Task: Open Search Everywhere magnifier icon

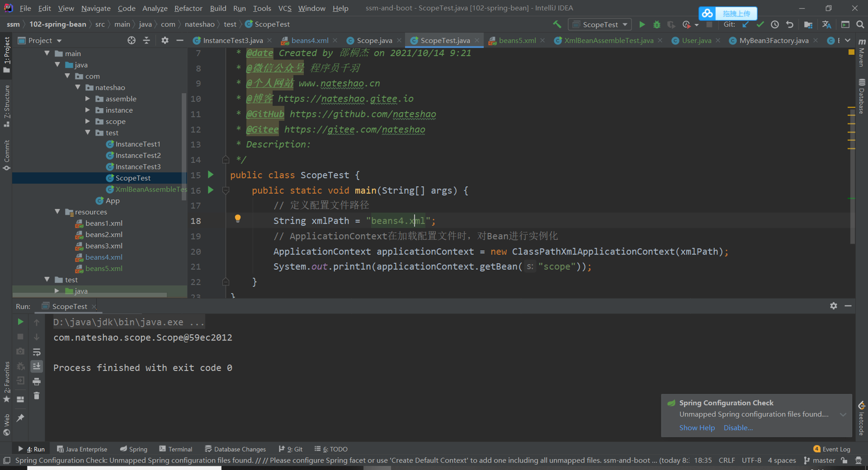Action: pyautogui.click(x=860, y=24)
